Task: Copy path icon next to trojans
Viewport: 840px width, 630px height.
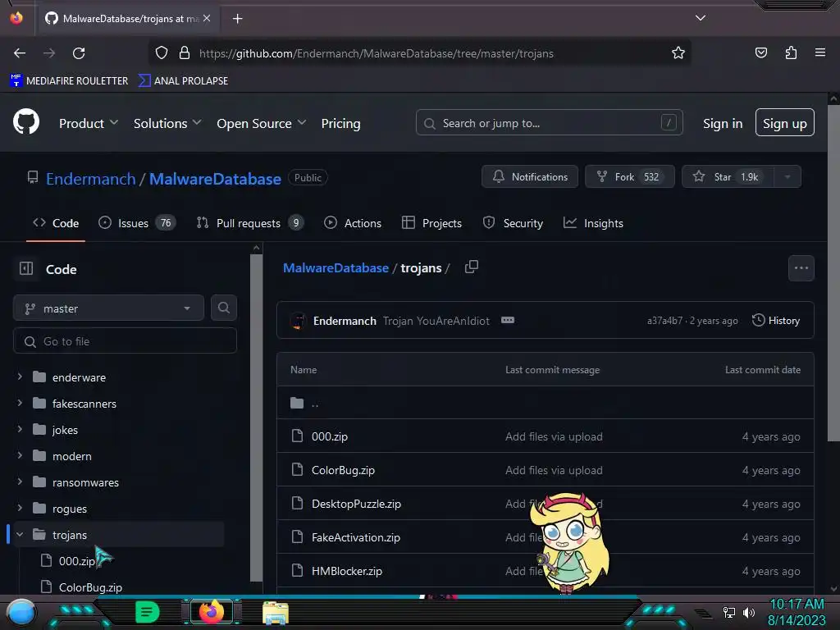Action: (x=472, y=267)
